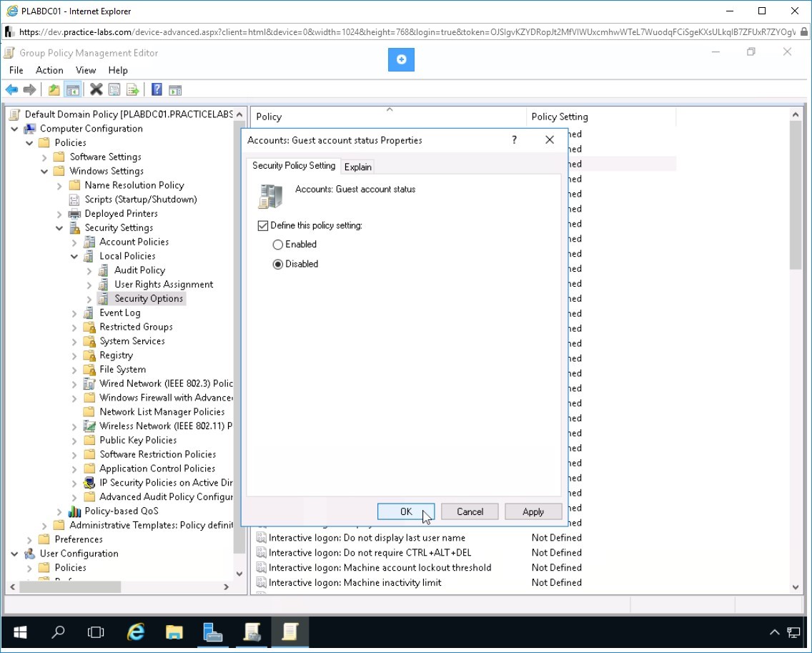Collapse the Local Policies node
The image size is (812, 653).
tap(74, 256)
